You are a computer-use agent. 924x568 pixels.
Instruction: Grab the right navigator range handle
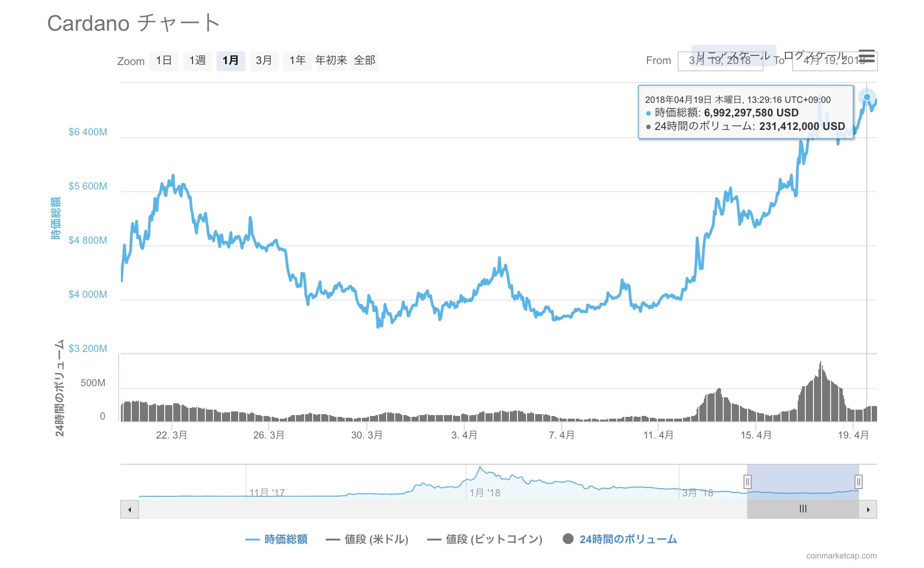(859, 482)
